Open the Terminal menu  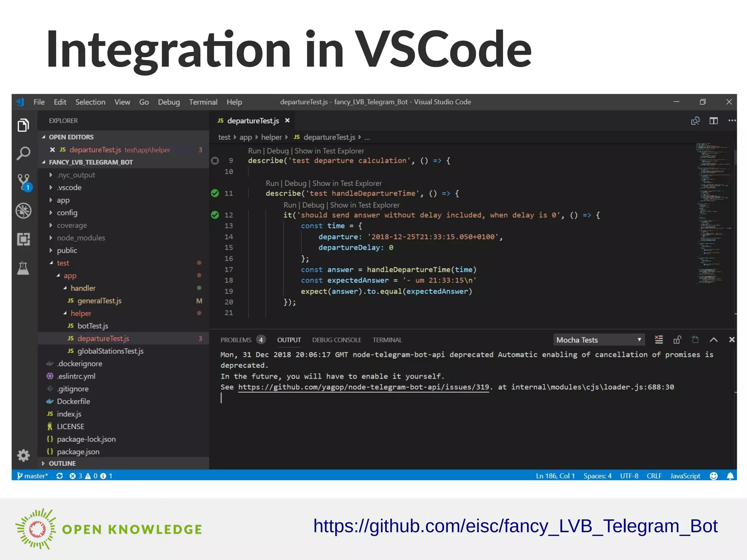point(203,102)
